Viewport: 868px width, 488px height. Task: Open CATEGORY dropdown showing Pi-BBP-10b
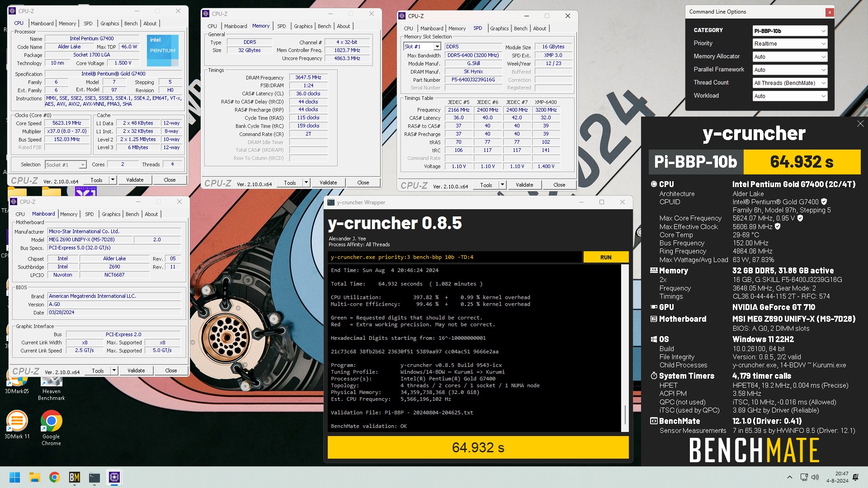[x=790, y=31]
